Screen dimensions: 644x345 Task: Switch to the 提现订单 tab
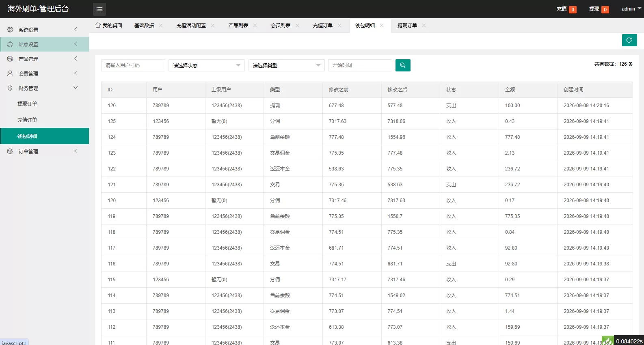coord(407,25)
